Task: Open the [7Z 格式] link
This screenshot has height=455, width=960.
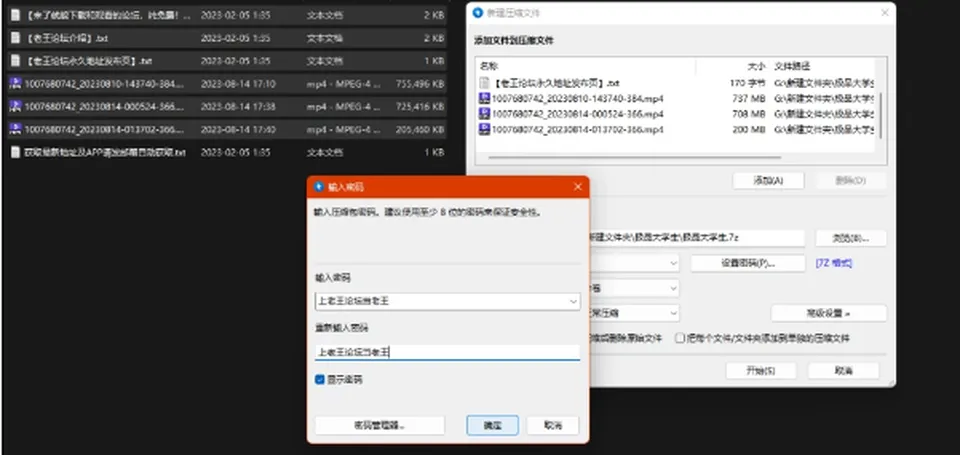Action: tap(833, 263)
